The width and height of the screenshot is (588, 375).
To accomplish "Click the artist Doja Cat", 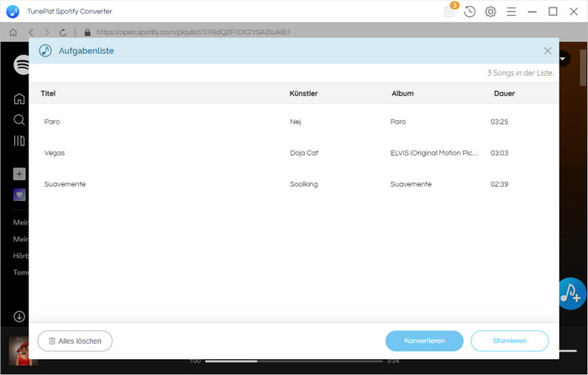I will coord(304,153).
